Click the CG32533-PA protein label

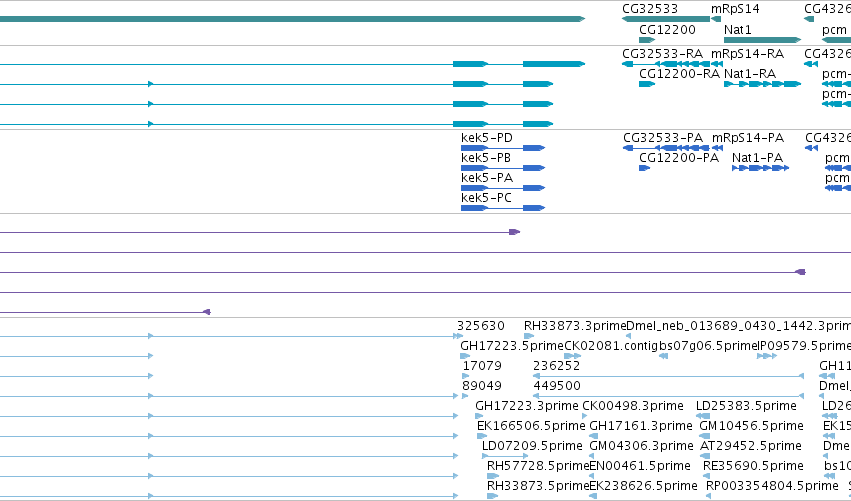tap(663, 138)
